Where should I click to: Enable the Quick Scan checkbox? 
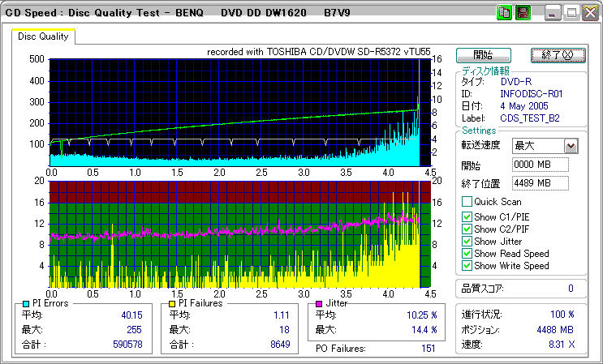(x=467, y=202)
